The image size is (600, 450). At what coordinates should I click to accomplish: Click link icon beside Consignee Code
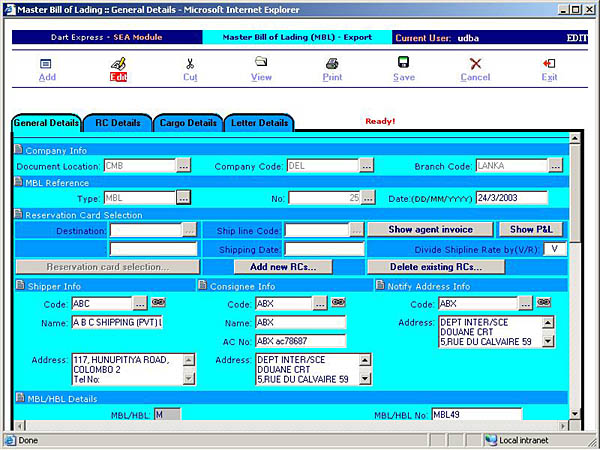coord(338,303)
